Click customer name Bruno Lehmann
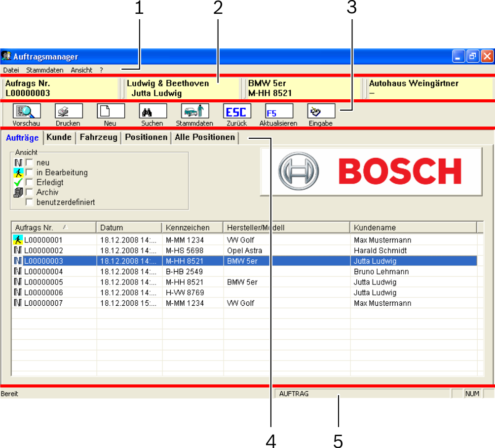495x448 pixels. tap(381, 271)
